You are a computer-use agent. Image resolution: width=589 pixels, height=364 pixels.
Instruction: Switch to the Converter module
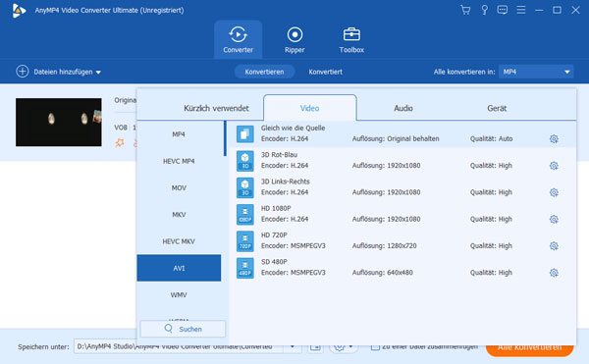[x=239, y=40]
